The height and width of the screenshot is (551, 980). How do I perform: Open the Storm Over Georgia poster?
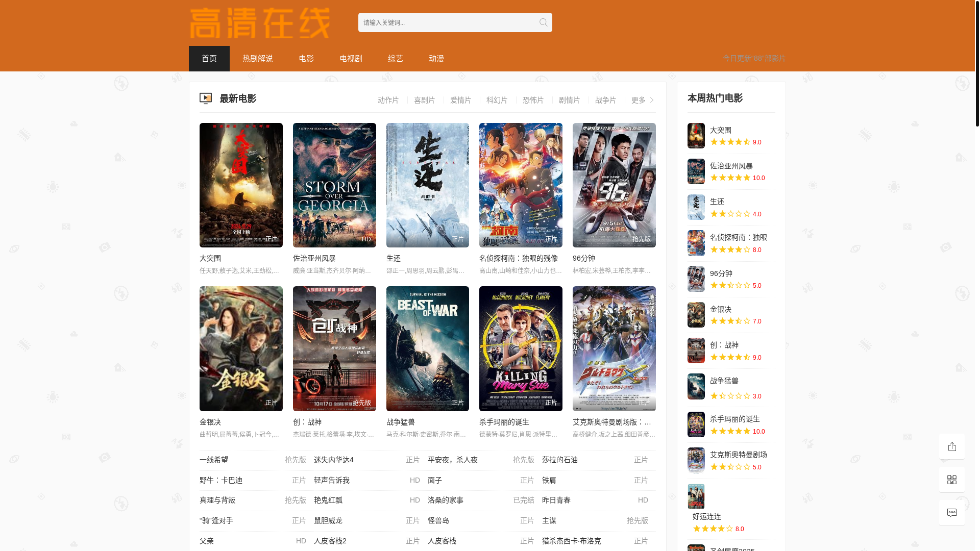tap(334, 185)
